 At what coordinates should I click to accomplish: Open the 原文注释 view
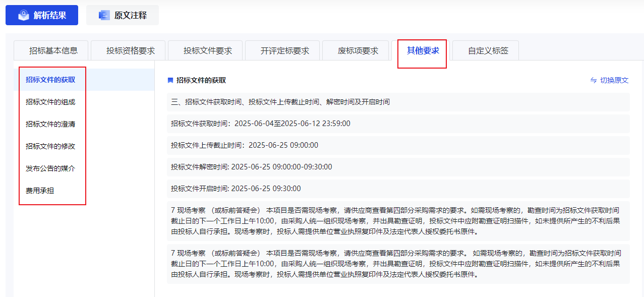tap(123, 15)
